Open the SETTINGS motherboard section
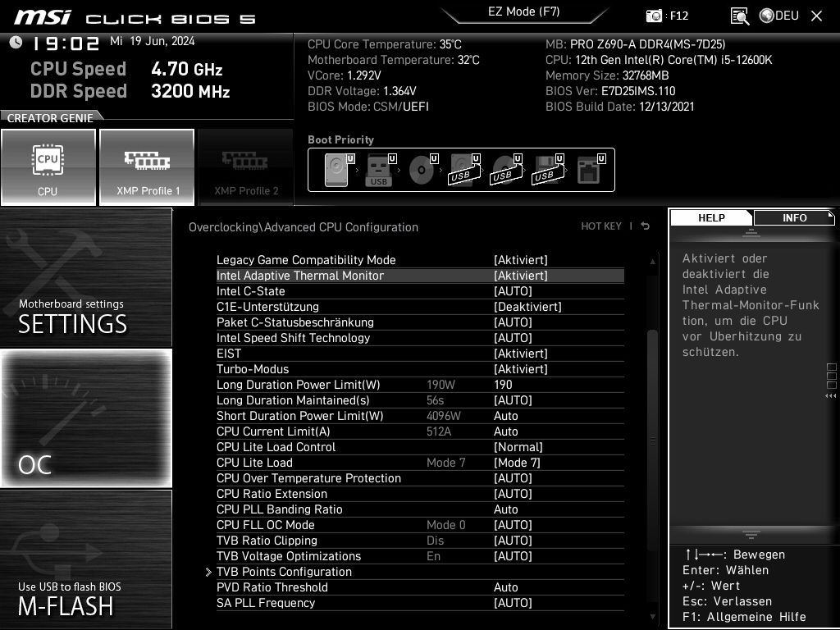 click(x=86, y=277)
